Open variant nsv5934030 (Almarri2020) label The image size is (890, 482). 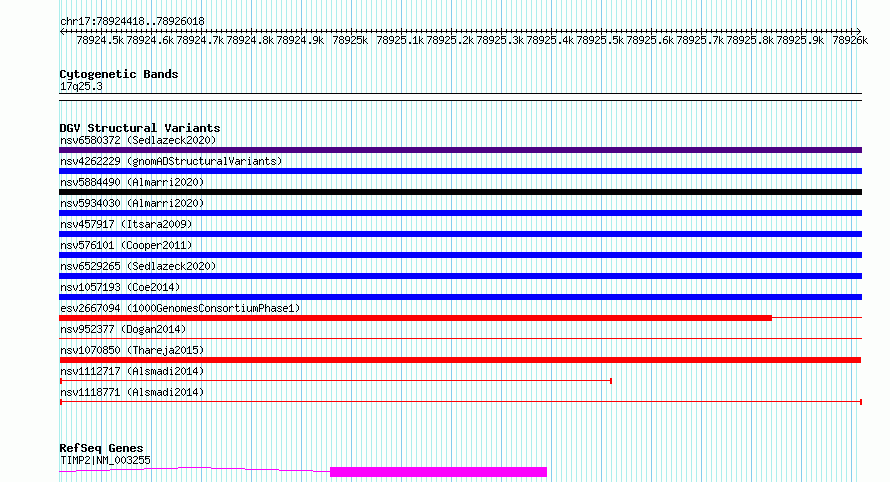[x=132, y=203]
